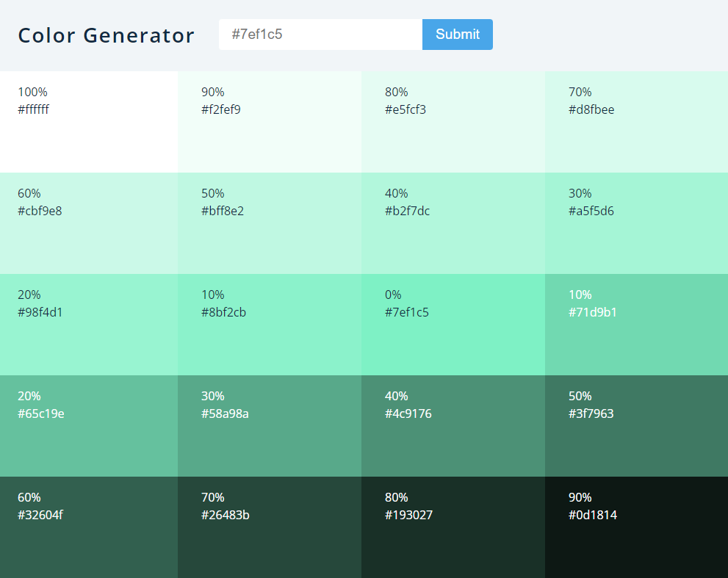Select the darkest swatch #0d1814
Viewport: 728px width, 578px height.
click(636, 527)
